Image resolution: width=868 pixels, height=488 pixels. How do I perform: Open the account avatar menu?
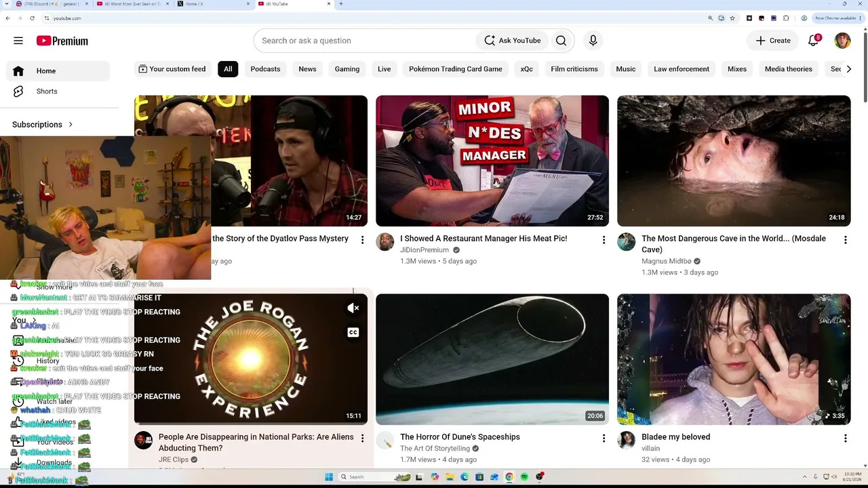pos(842,41)
